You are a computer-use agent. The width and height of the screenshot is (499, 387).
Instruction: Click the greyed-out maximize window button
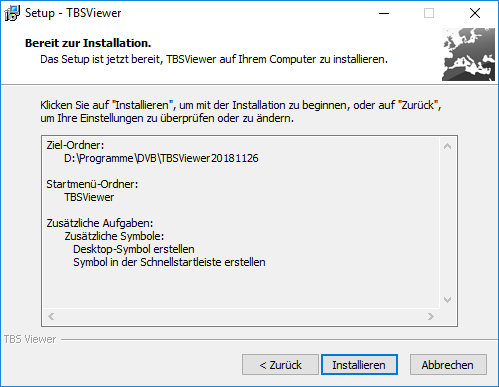[429, 13]
